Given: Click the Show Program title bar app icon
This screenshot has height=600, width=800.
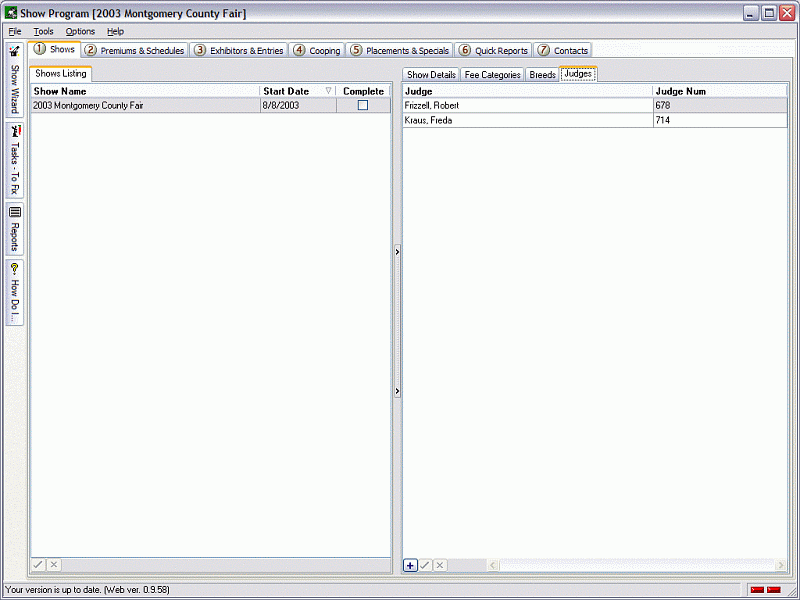Looking at the screenshot, I should click(11, 13).
